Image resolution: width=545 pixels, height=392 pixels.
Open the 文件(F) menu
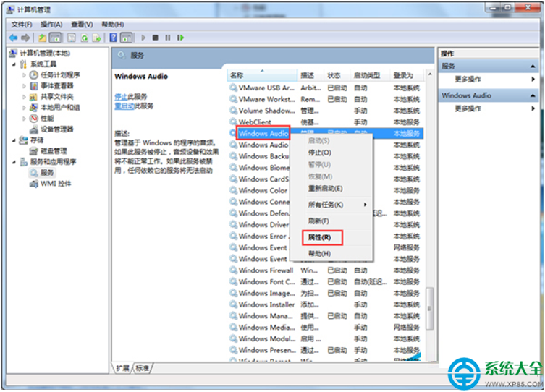[22, 25]
